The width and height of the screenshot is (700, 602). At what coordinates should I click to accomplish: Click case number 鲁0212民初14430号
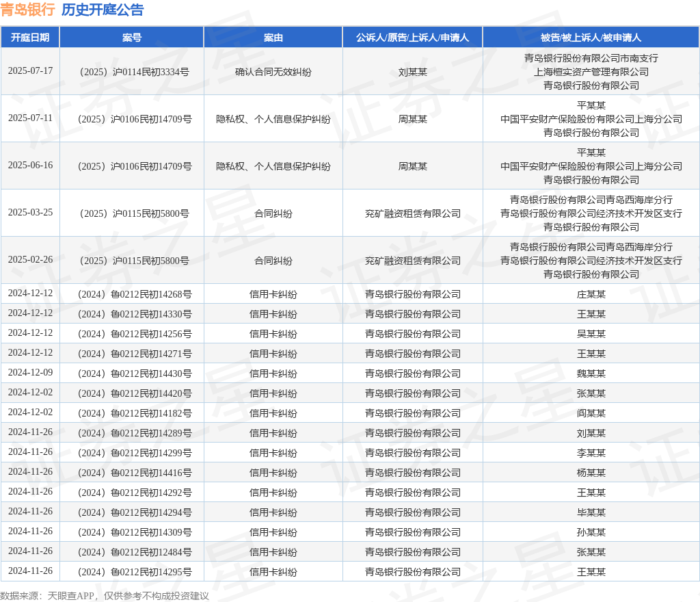151,374
